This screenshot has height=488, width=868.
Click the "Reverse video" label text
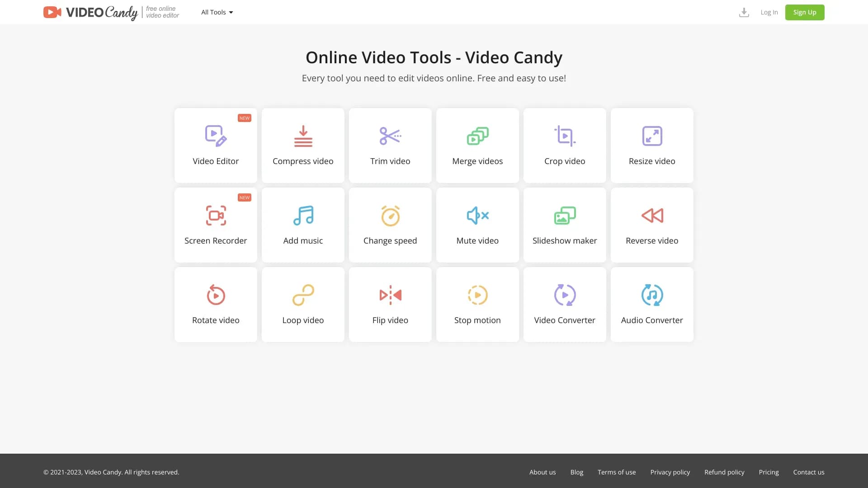click(652, 241)
